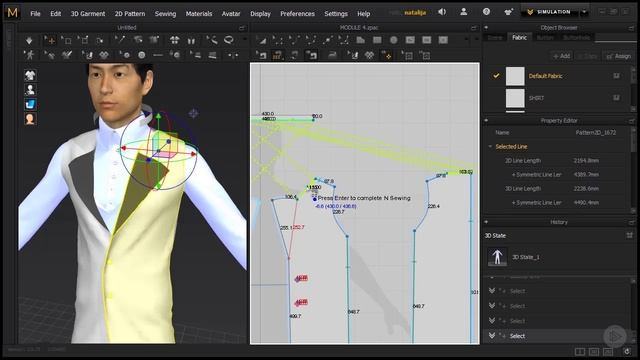This screenshot has width=640, height=360.
Task: Click the save icon next to SHIRT fabric
Action: click(616, 98)
